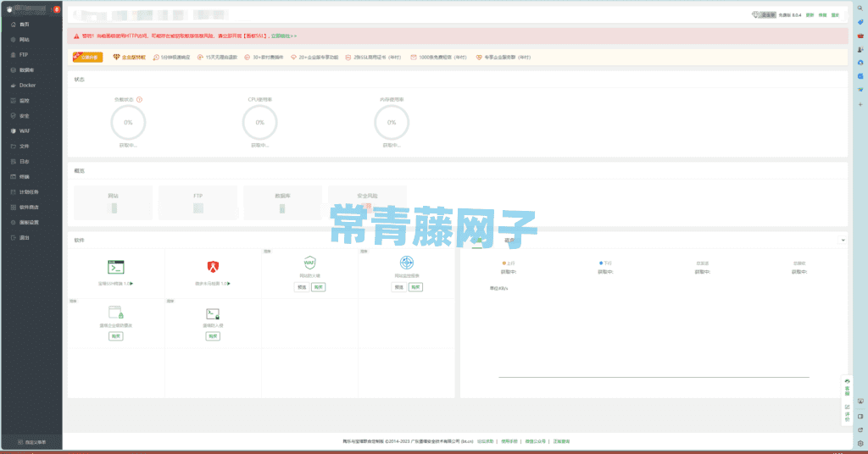The height and width of the screenshot is (454, 868).
Task: Select the WAF shield icon in sidebar
Action: [14, 131]
